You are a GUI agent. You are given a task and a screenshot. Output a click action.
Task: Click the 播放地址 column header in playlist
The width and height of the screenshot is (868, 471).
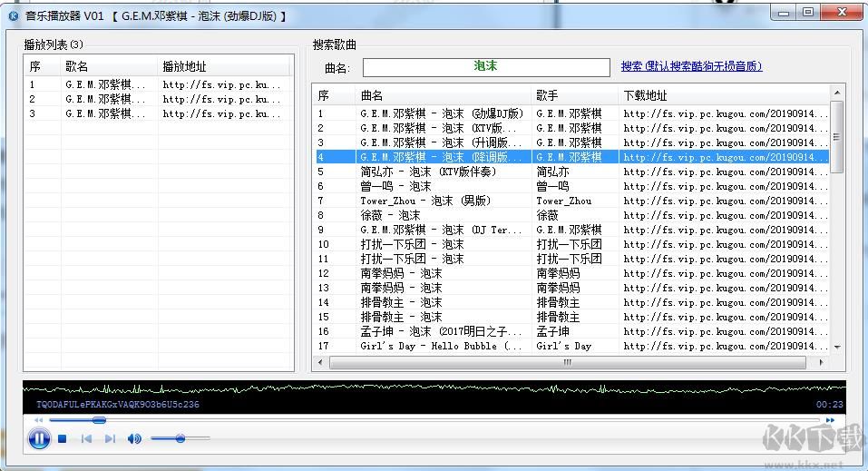coord(223,66)
